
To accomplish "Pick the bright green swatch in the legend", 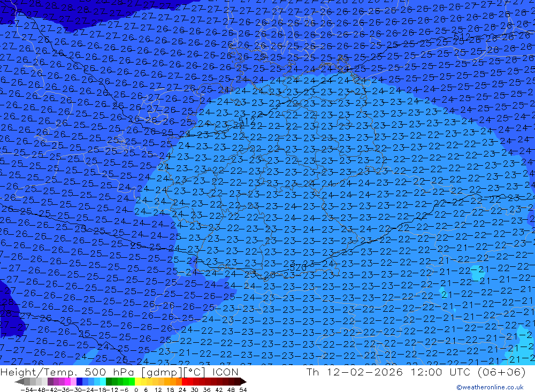I will 132,382.
